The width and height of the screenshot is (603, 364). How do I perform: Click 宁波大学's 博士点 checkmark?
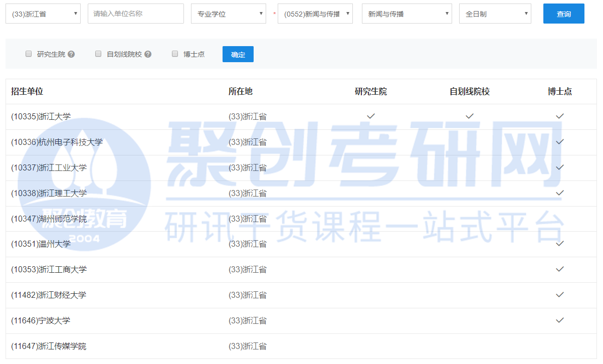coord(560,320)
